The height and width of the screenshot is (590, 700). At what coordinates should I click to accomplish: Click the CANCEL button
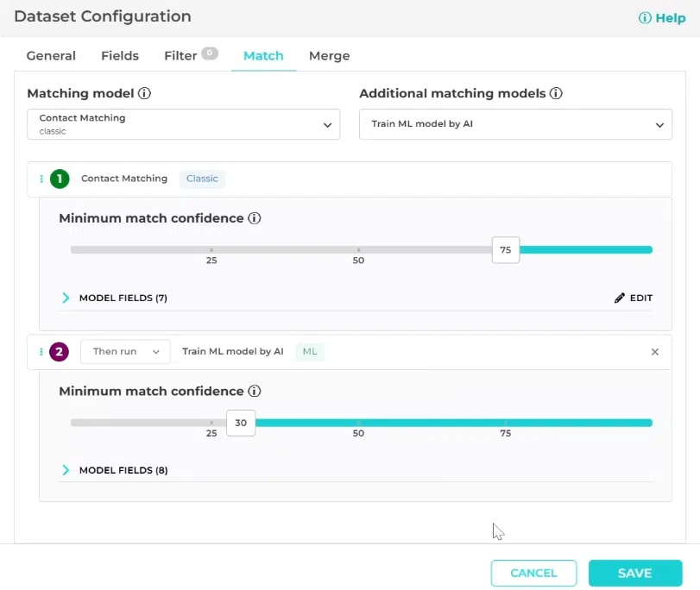coord(534,573)
